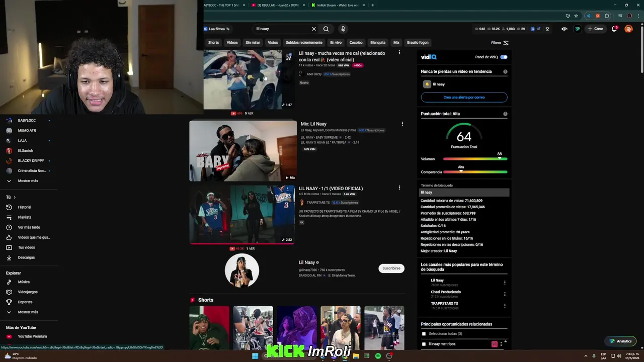Click help icon next to Puntuación total
The height and width of the screenshot is (362, 644).
[x=505, y=114]
